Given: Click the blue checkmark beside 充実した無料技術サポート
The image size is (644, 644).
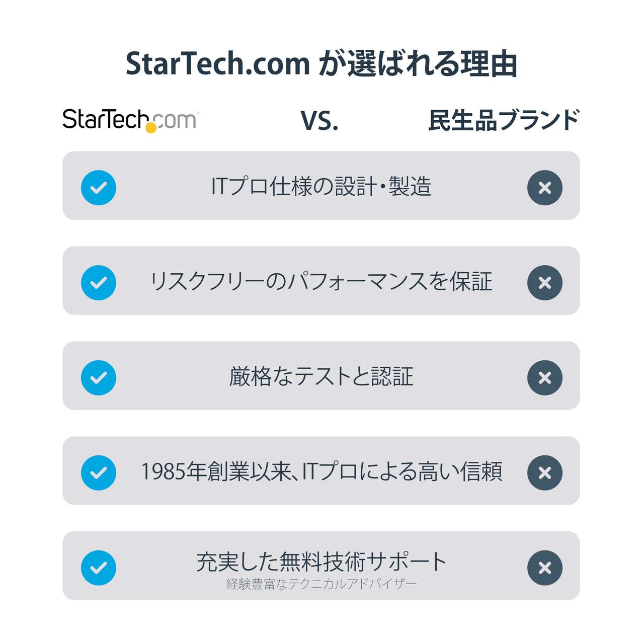Looking at the screenshot, I should coord(99,568).
